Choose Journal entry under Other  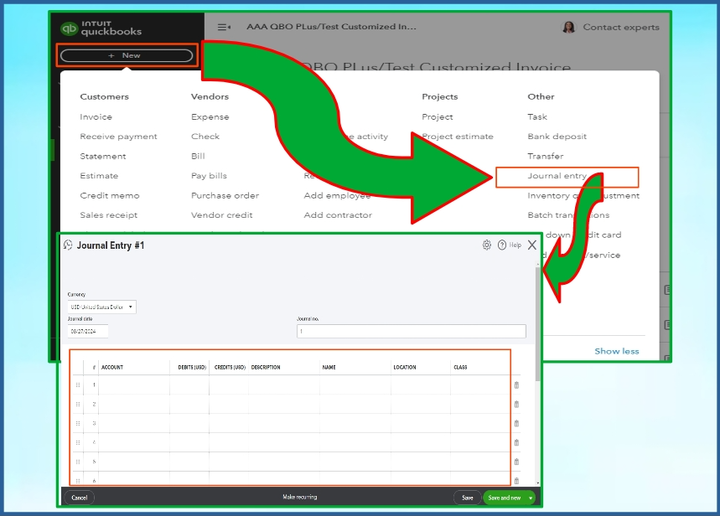(557, 176)
